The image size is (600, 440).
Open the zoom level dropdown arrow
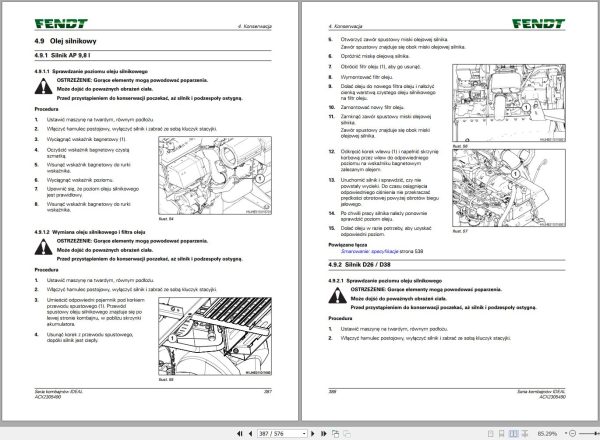[x=566, y=433]
